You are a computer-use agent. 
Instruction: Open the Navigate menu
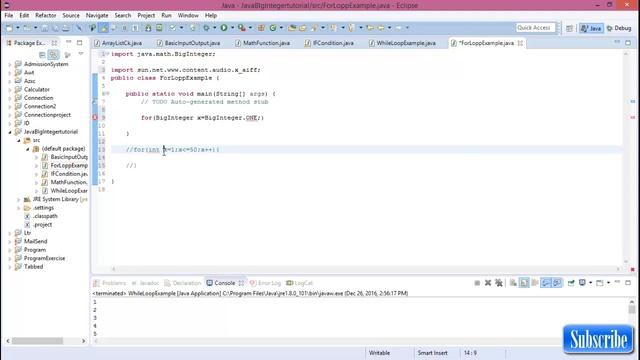click(97, 16)
